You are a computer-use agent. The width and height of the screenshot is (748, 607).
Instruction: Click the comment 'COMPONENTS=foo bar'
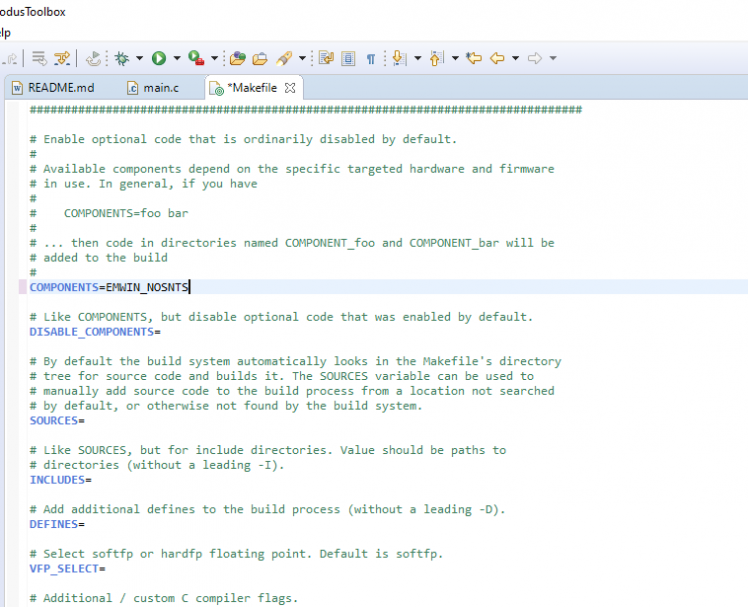pyautogui.click(x=126, y=213)
